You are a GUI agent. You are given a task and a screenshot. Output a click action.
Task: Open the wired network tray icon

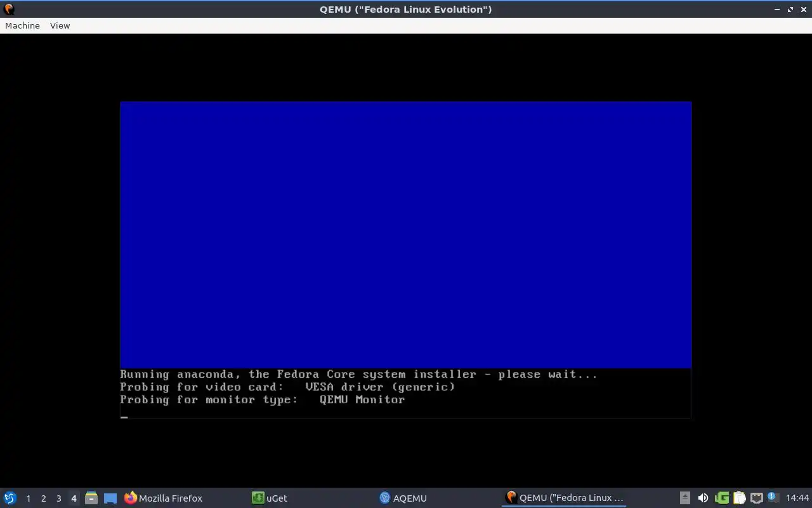tap(756, 498)
